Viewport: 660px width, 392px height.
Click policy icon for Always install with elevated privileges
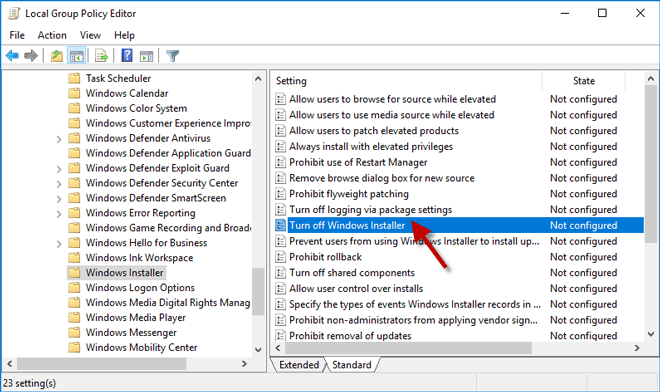(x=280, y=147)
